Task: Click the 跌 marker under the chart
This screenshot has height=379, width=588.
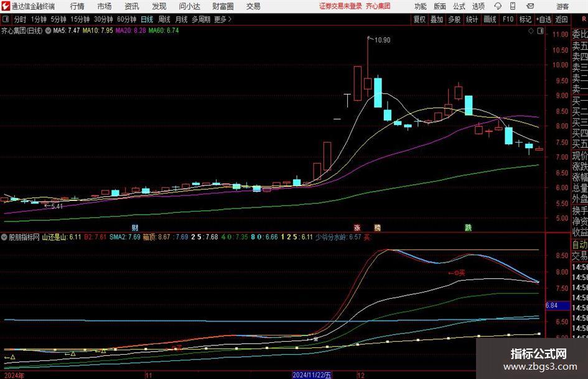Action: [468, 227]
